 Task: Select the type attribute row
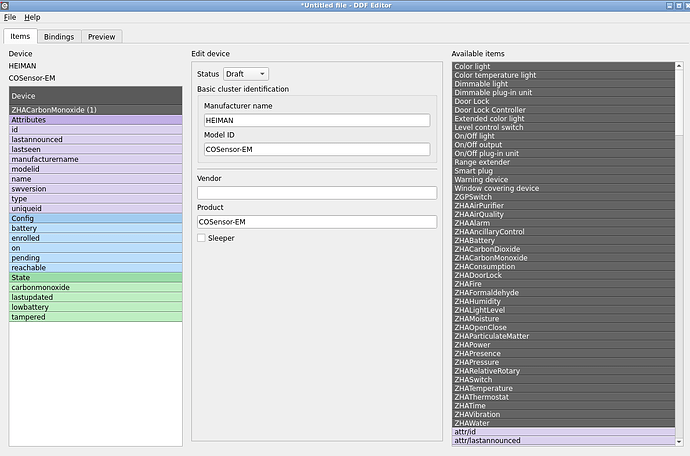click(95, 199)
